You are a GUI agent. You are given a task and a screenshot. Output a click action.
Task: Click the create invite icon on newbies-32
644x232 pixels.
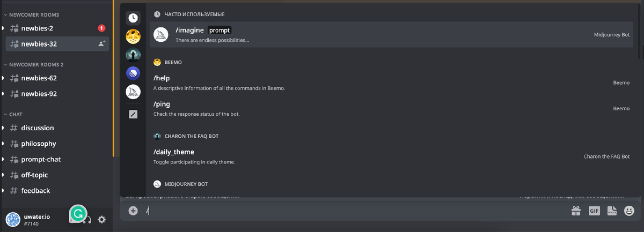click(101, 44)
